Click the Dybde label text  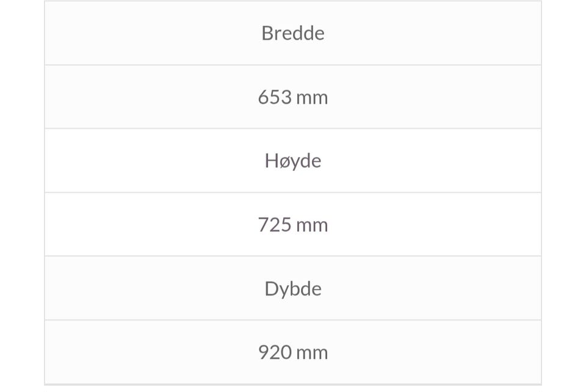tap(292, 289)
